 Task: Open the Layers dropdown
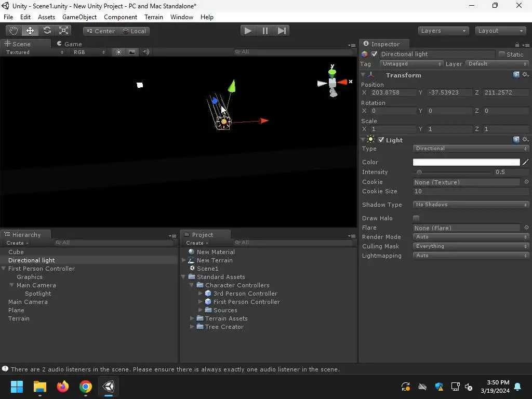point(443,31)
